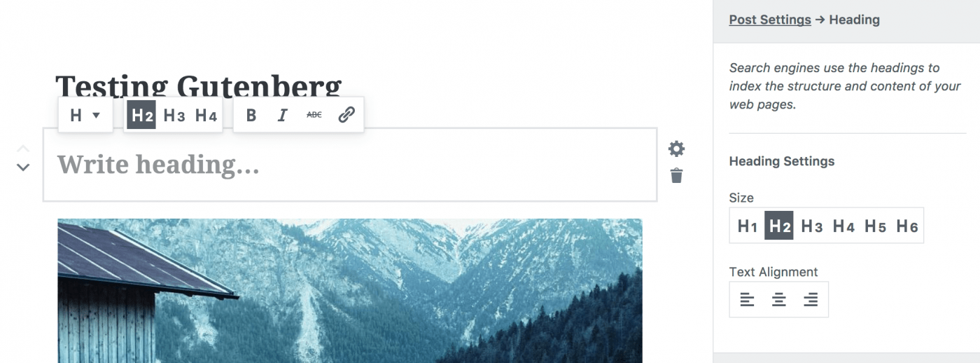Image resolution: width=980 pixels, height=363 pixels.
Task: Open block settings gear icon
Action: click(676, 149)
